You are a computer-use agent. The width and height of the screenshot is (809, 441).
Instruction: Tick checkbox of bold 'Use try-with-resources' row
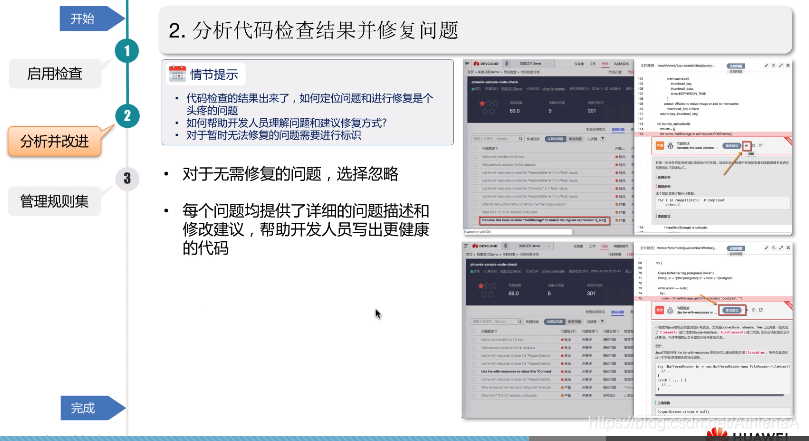point(474,371)
